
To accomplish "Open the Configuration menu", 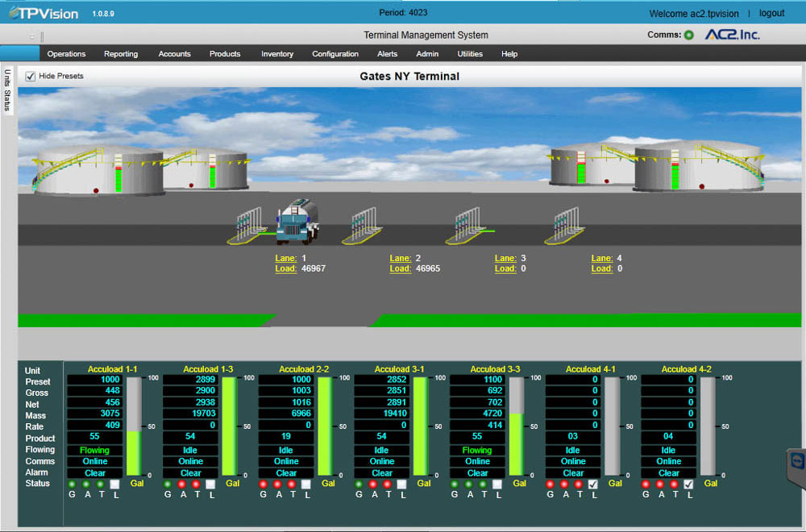I will click(335, 54).
